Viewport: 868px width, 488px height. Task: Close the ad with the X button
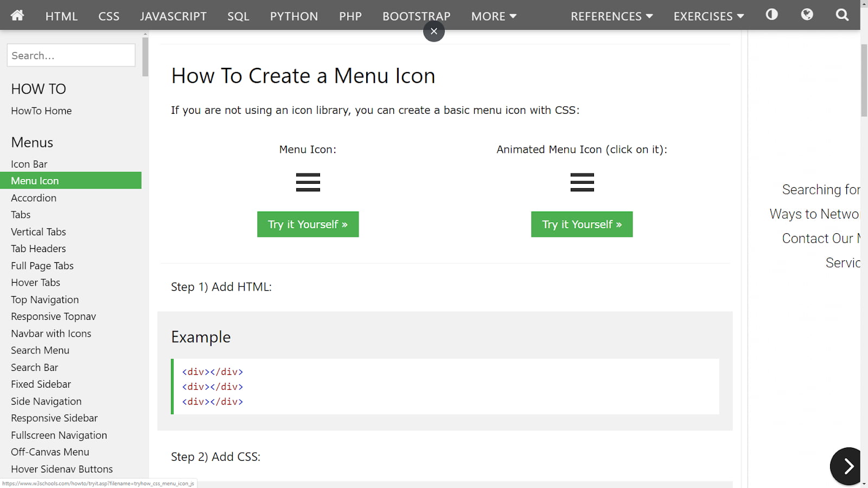[x=433, y=31]
